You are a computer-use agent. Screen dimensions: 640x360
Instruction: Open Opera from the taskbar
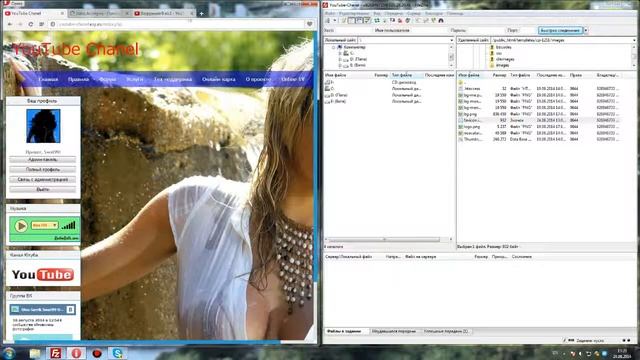coord(76,353)
